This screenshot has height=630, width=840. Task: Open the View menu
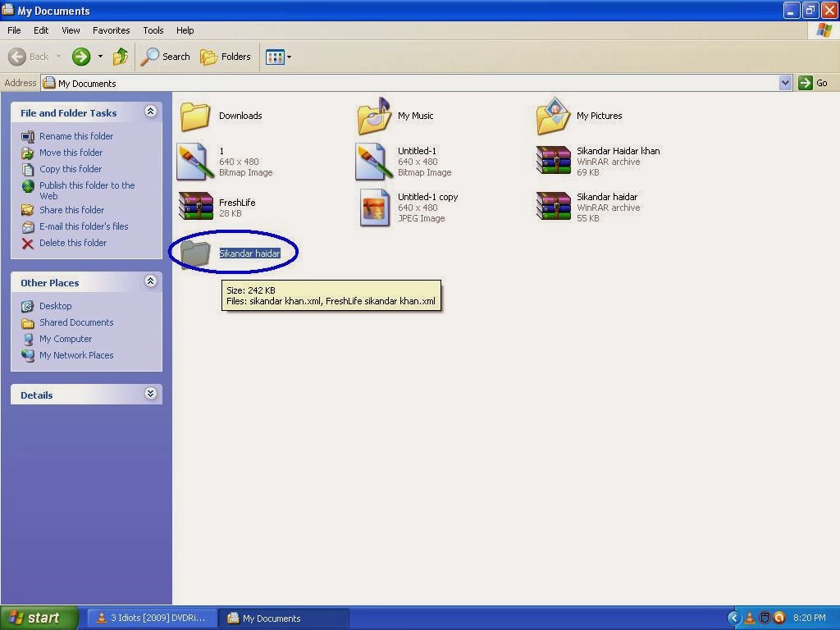71,30
